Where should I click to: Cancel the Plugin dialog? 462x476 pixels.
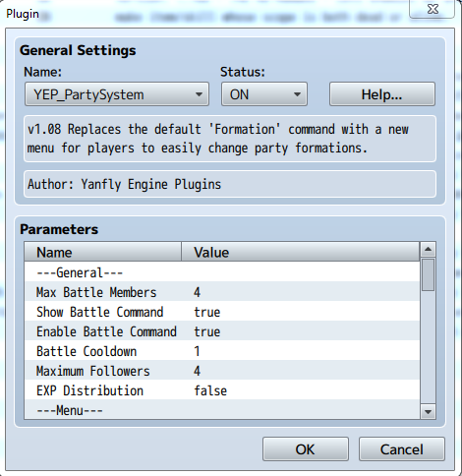click(402, 449)
